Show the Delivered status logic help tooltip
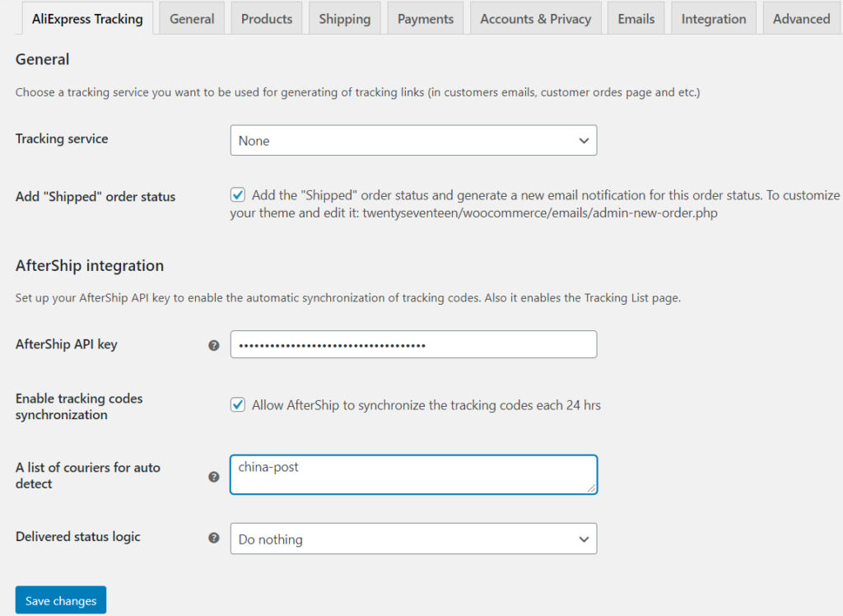The image size is (843, 616). pyautogui.click(x=213, y=539)
